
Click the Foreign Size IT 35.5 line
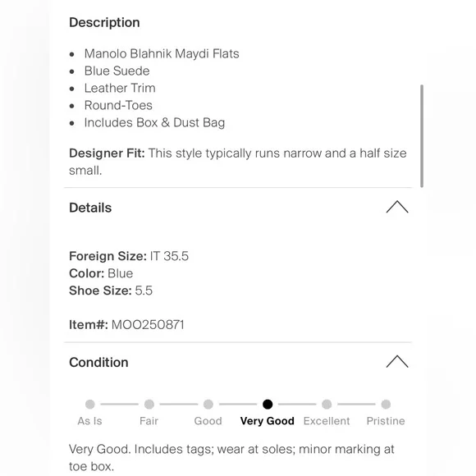click(x=129, y=256)
